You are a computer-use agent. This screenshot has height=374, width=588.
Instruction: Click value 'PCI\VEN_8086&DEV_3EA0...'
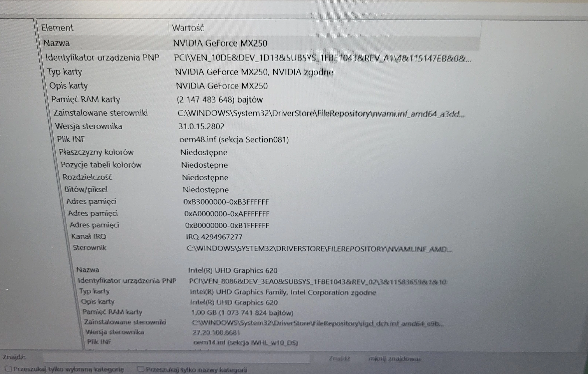pyautogui.click(x=318, y=282)
